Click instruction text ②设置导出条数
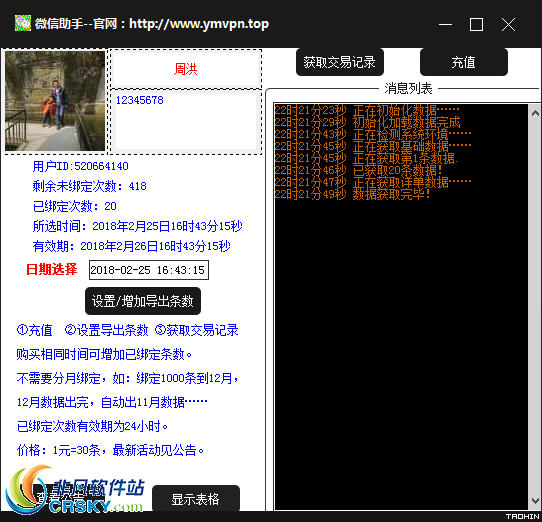 pos(106,330)
